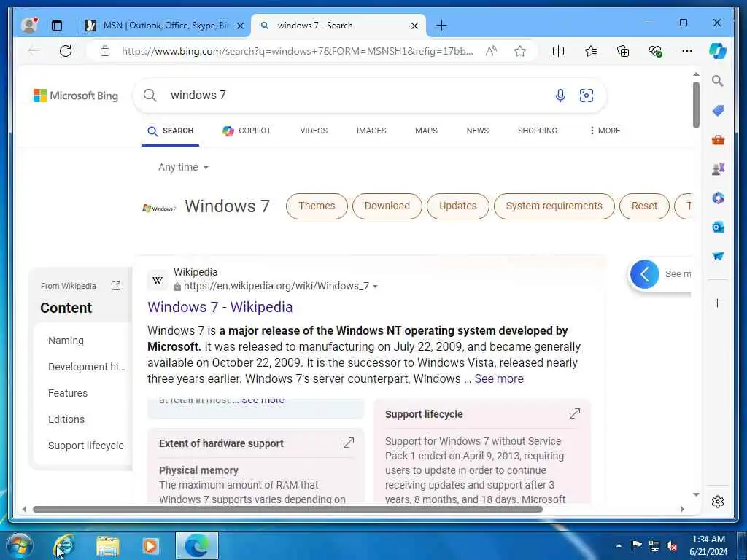The height and width of the screenshot is (560, 747).
Task: Click the address bar URL
Action: tap(298, 51)
